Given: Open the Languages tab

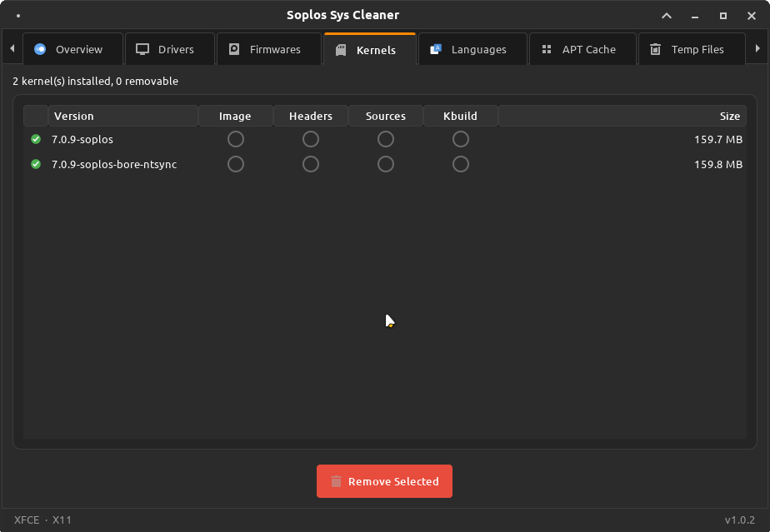Looking at the screenshot, I should point(472,49).
